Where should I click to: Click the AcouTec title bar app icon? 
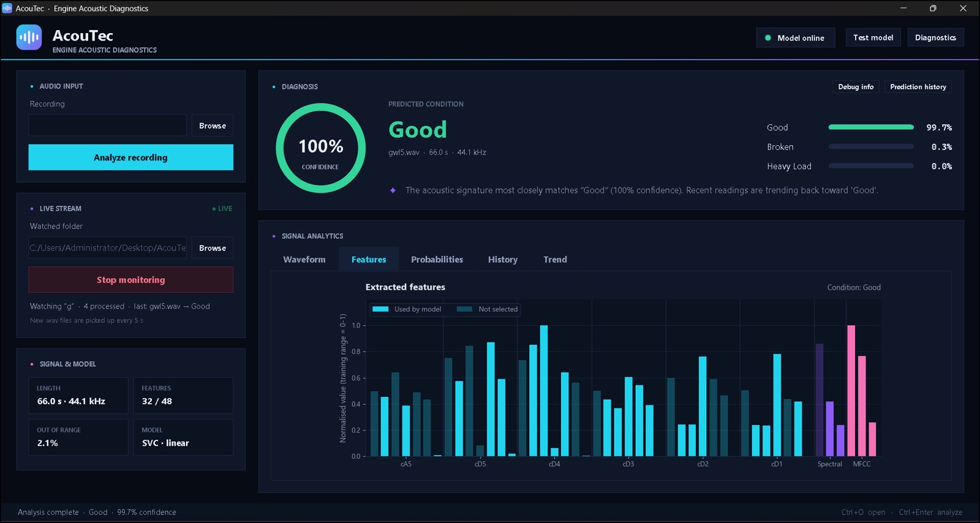click(x=7, y=8)
